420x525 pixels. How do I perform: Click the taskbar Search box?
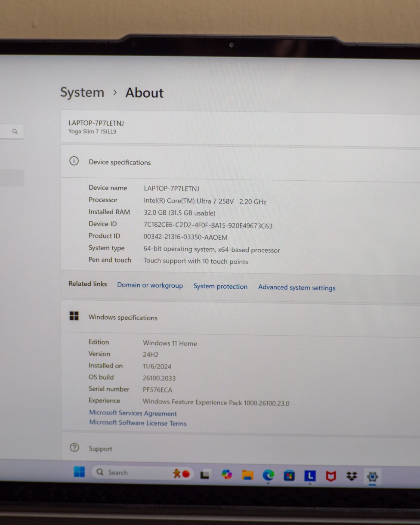143,473
